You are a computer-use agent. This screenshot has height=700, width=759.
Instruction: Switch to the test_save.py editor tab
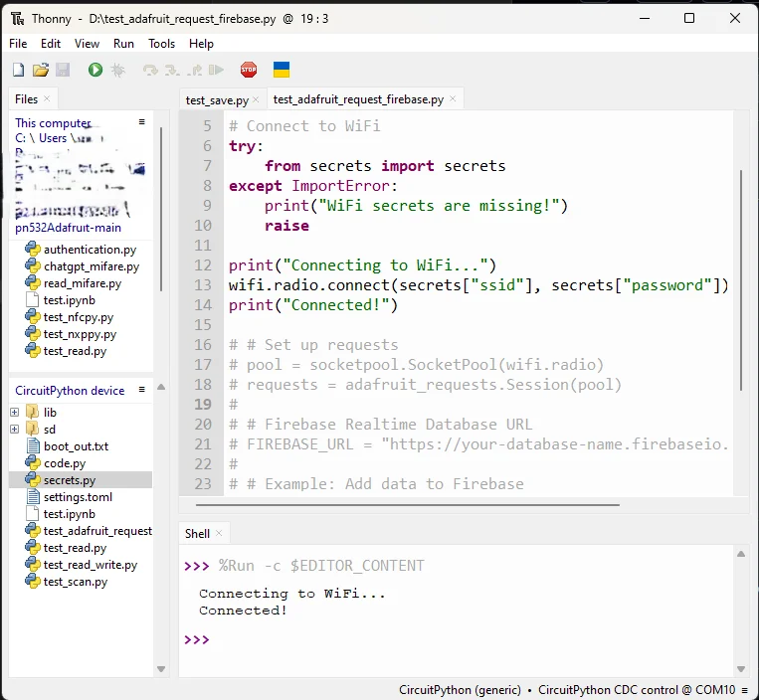[217, 100]
